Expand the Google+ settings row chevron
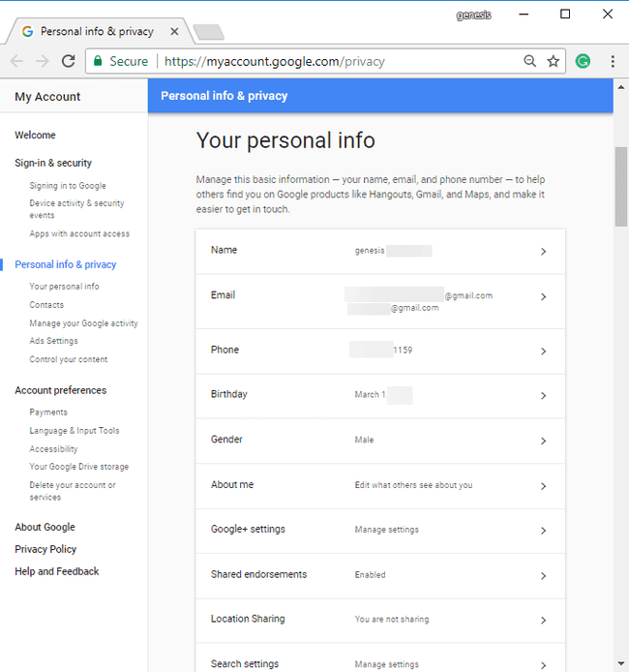This screenshot has width=629, height=672. (x=544, y=531)
